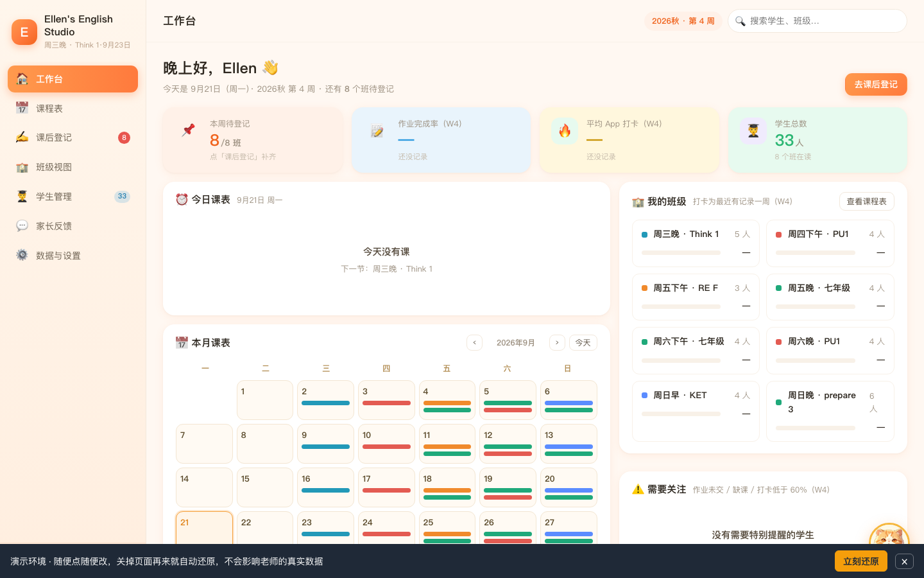Click the 2026秋 · 第 4 周 term pill
Screen dimensions: 924x578
pos(683,21)
